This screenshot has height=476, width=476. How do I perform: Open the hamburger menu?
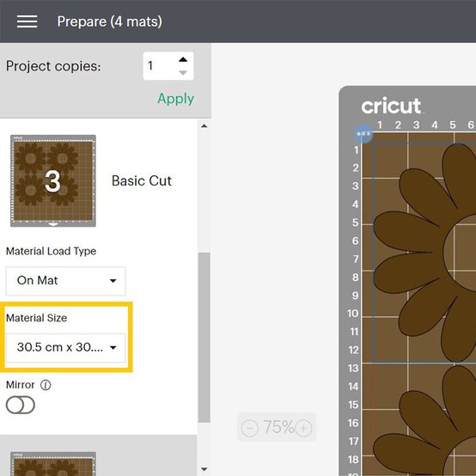tap(27, 21)
